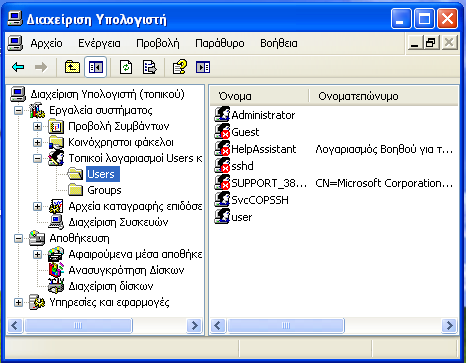The image size is (466, 363).
Task: Click the Ανασυγκρότηση Δίσκων defragmenter icon
Action: coord(56,270)
